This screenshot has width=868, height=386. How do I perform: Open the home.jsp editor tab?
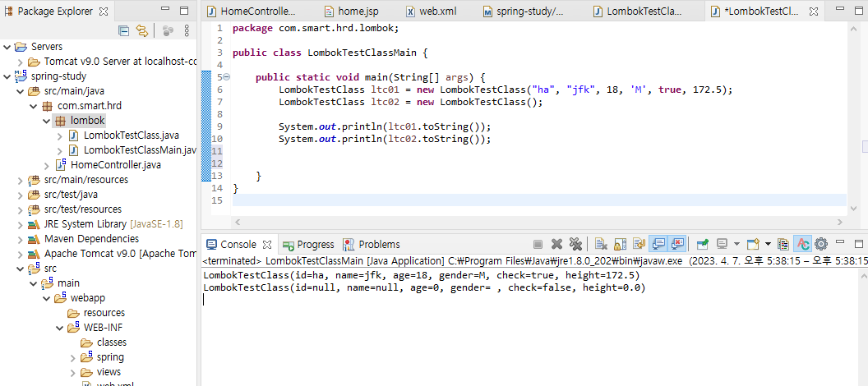(x=351, y=11)
